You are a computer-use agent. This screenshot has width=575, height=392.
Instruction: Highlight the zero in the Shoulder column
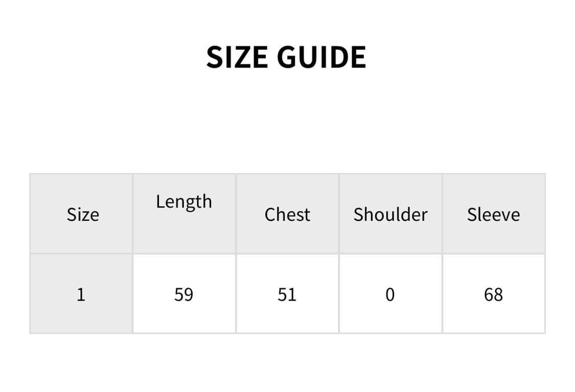tap(390, 294)
